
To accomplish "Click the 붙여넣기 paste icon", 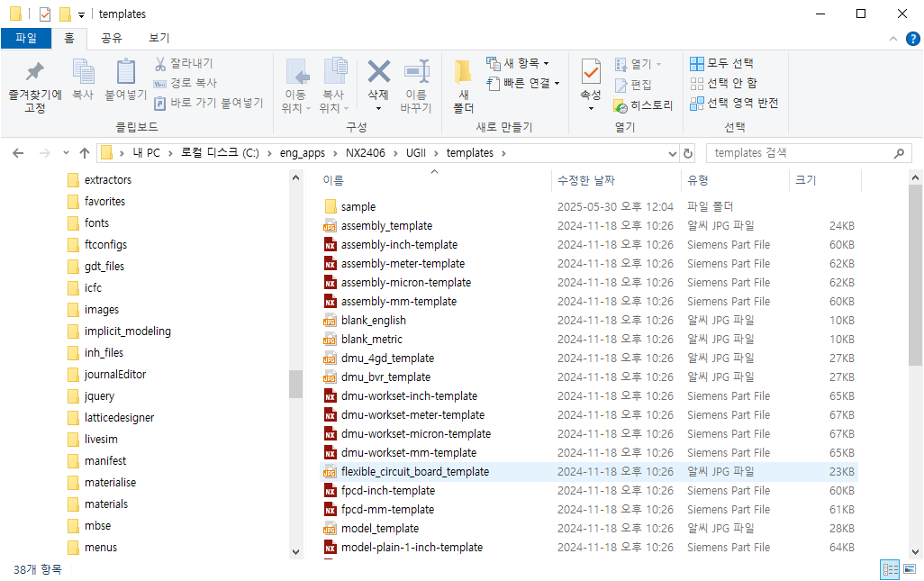I will (125, 72).
